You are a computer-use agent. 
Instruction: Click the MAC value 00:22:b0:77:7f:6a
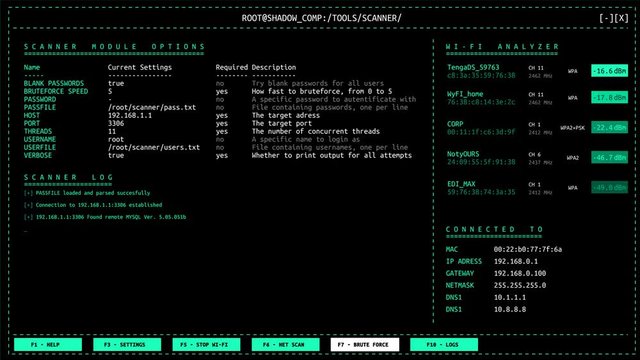[x=528, y=249]
